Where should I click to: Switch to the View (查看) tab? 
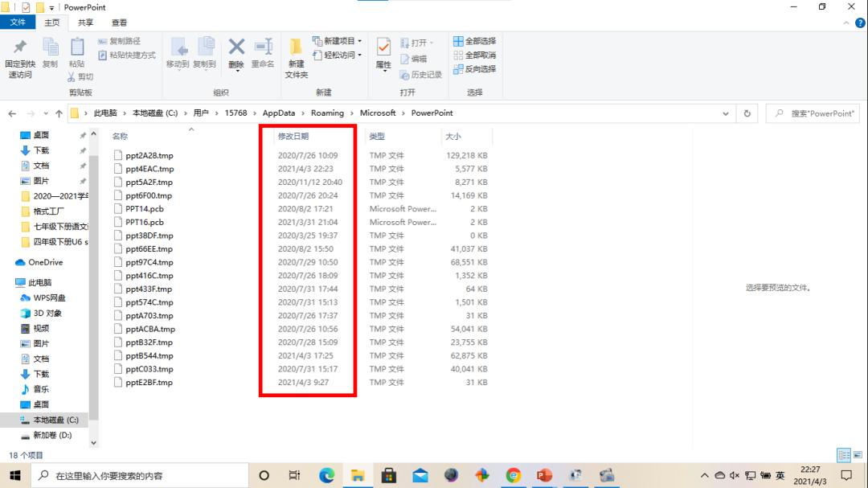coord(119,23)
